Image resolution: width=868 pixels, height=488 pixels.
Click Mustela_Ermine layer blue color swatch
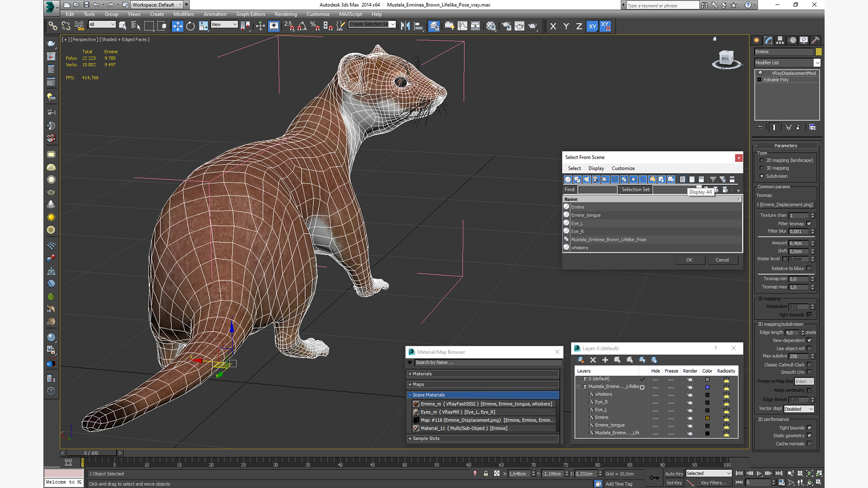coord(707,387)
